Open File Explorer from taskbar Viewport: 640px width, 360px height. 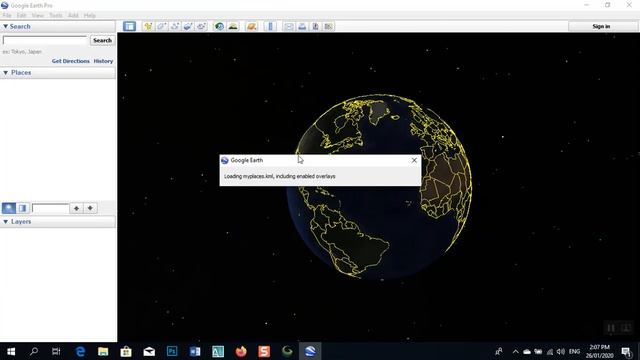103,351
